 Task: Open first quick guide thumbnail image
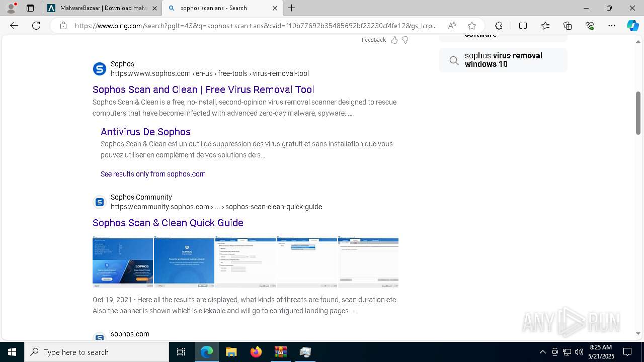123,261
